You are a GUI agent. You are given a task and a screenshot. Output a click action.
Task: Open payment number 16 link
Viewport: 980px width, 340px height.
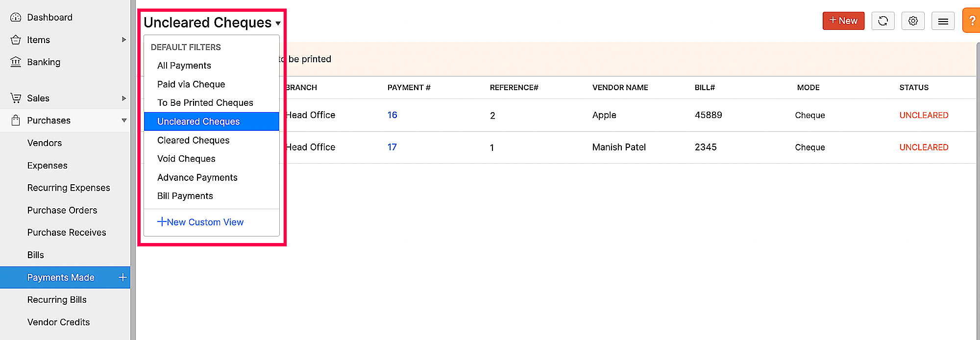392,115
